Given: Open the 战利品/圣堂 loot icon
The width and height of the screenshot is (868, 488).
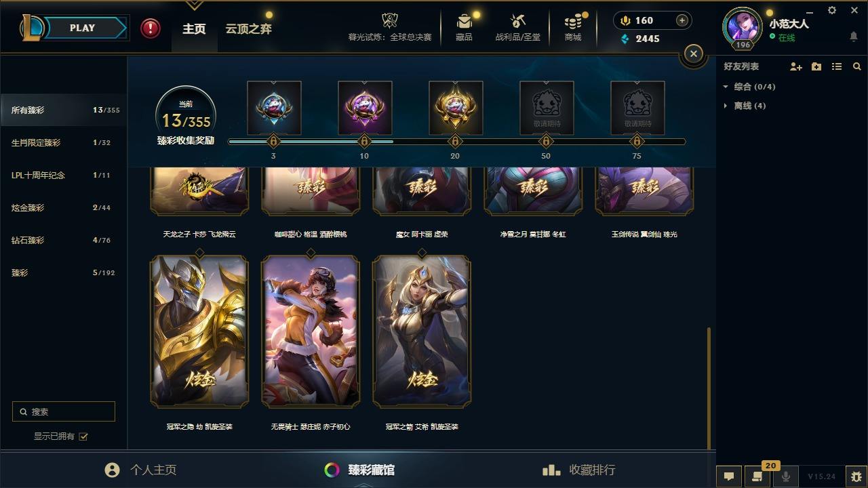Looking at the screenshot, I should 518,28.
